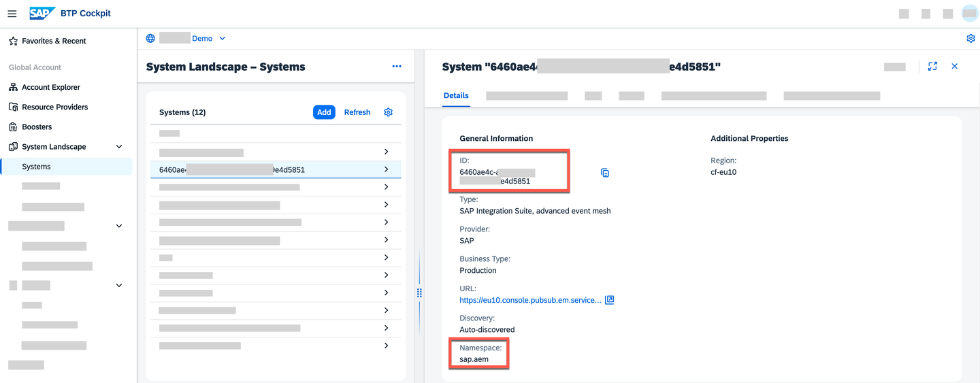This screenshot has width=980, height=383.
Task: Open Boosters page
Action: point(37,127)
